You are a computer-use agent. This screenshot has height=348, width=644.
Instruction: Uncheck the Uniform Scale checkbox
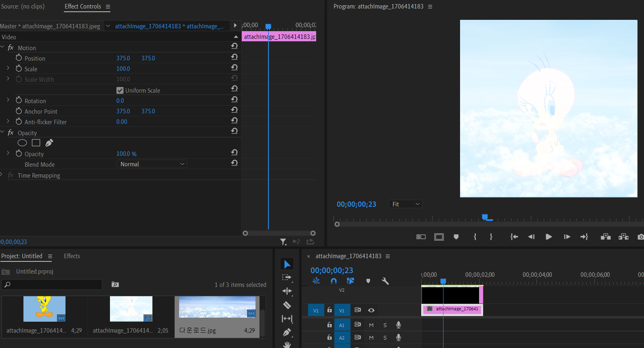[x=120, y=90]
